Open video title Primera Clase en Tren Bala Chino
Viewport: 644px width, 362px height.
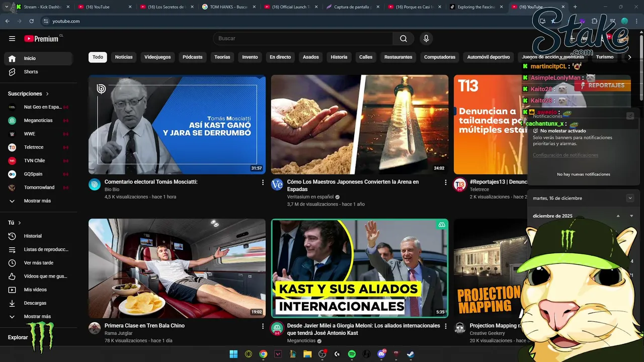144,326
